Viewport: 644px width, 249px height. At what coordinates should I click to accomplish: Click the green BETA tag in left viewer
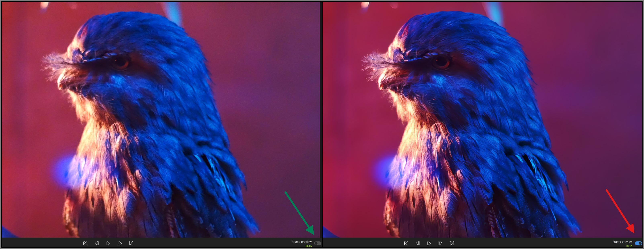pyautogui.click(x=308, y=246)
